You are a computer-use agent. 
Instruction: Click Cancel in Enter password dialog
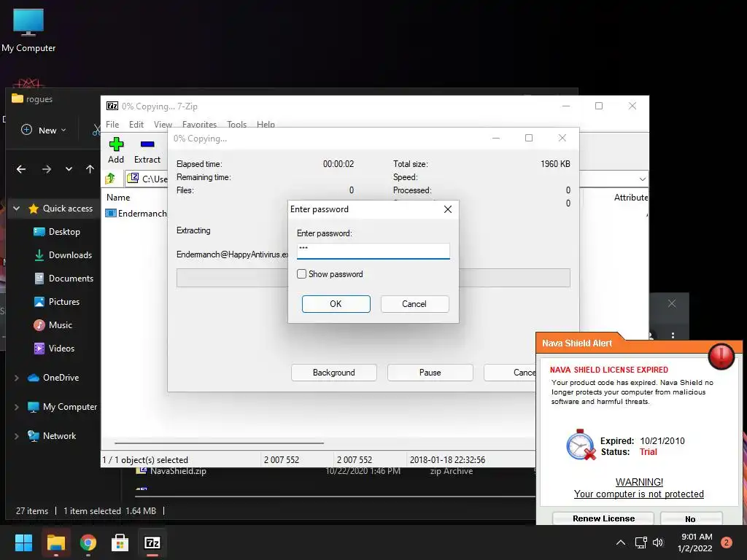(x=414, y=304)
